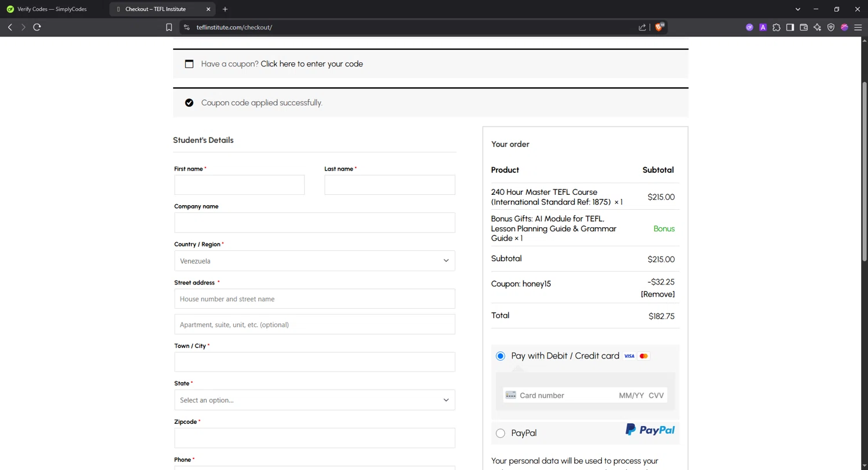Click the PayPal logo

point(650,430)
